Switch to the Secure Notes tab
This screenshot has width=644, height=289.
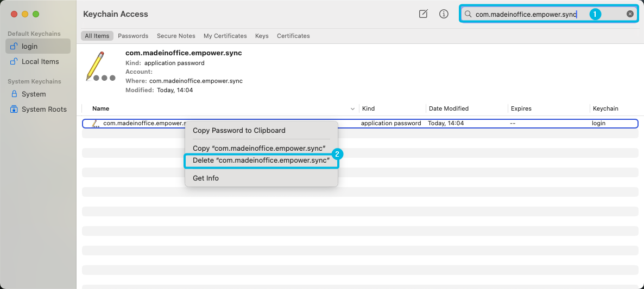[176, 36]
